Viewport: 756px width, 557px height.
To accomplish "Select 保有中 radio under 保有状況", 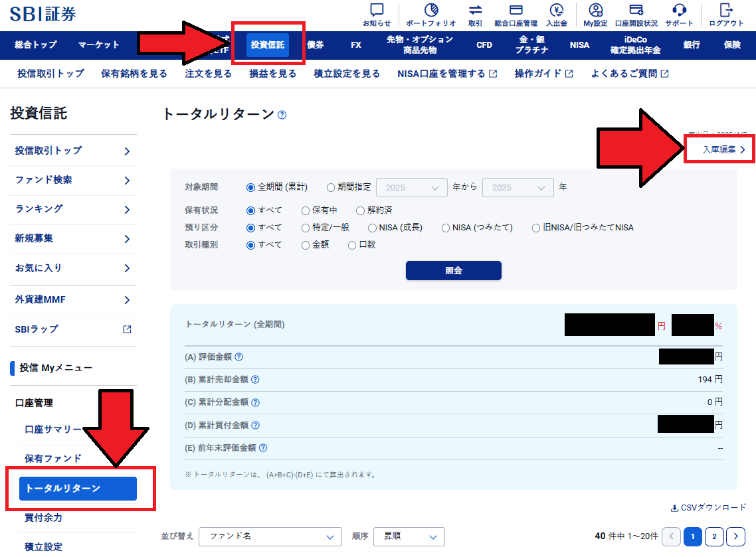I will 305,210.
